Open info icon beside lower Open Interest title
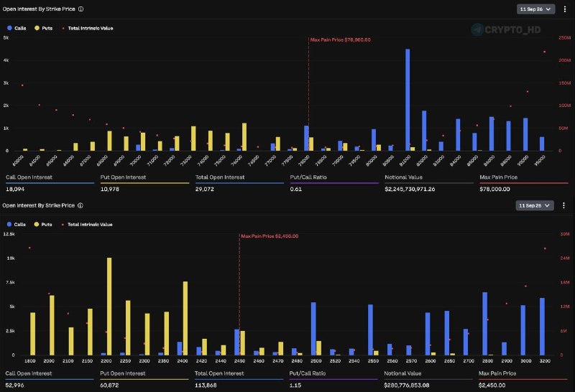Screen dimensions: 575x392 pyautogui.click(x=80, y=205)
